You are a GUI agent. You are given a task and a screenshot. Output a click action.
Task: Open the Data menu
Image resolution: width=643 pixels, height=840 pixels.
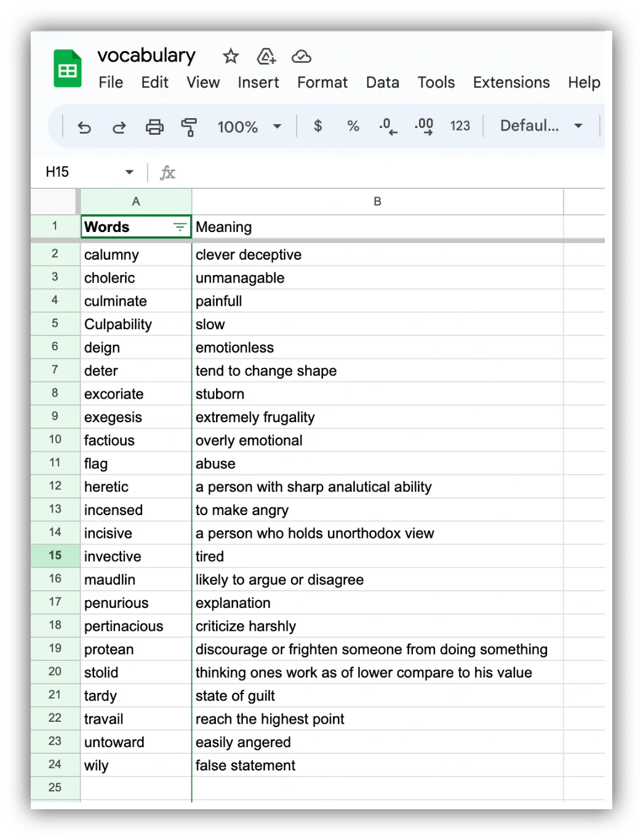[383, 82]
